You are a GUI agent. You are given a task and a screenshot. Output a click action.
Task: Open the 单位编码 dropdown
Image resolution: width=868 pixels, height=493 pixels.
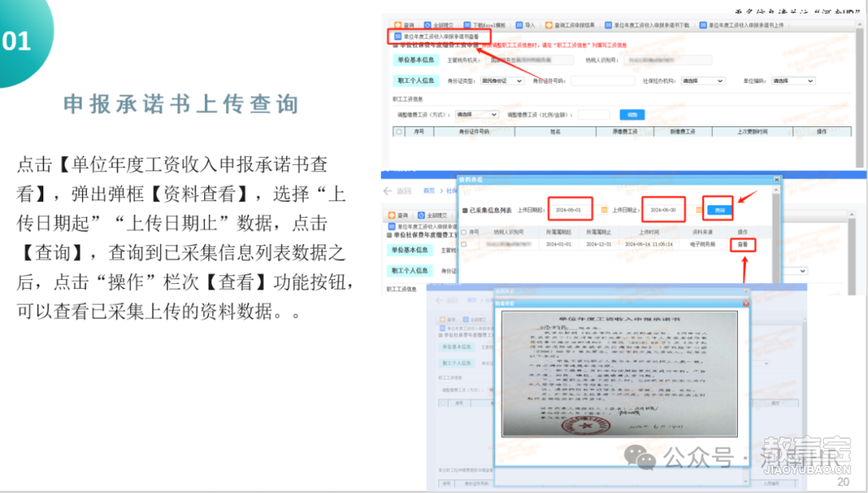coord(794,81)
